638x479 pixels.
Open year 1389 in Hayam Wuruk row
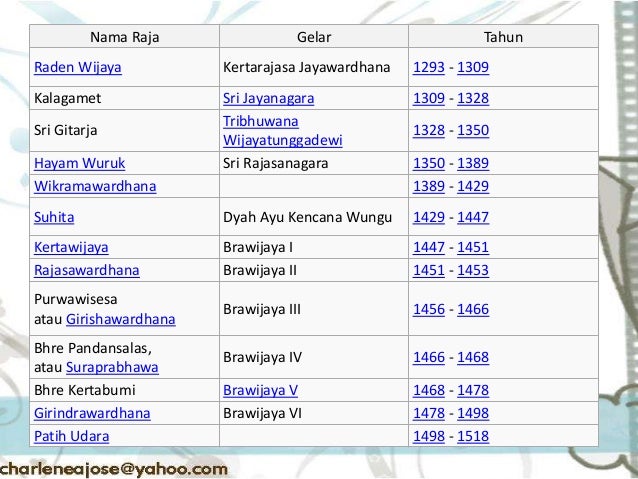click(473, 163)
